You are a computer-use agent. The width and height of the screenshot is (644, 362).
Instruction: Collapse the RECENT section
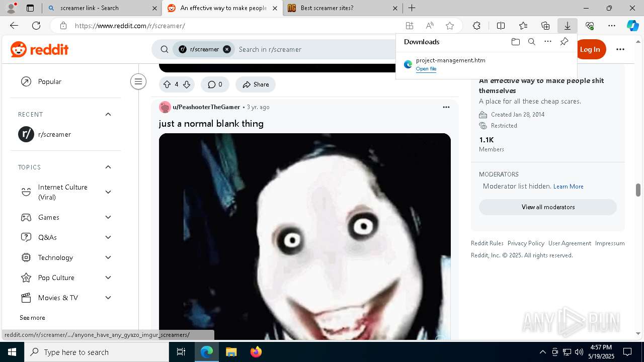pyautogui.click(x=108, y=114)
